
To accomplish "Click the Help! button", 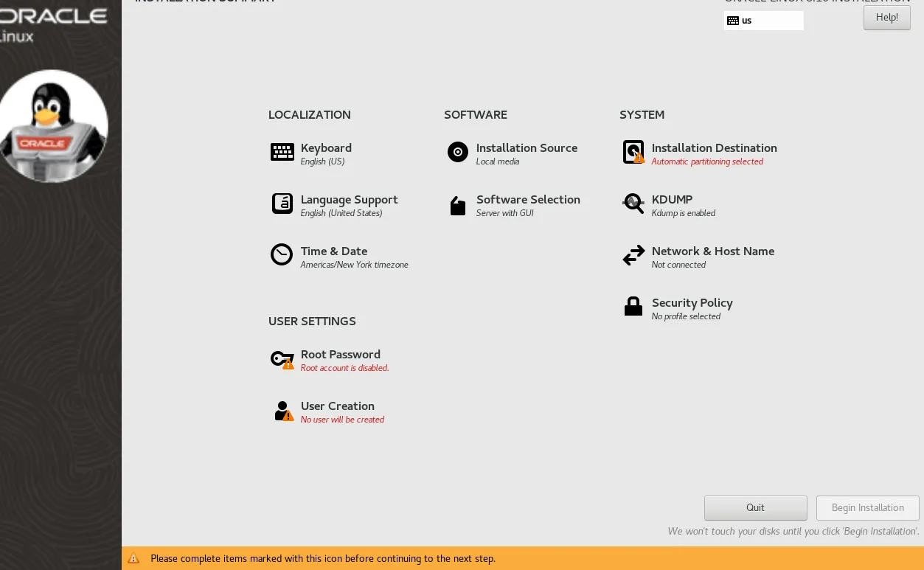I will [887, 18].
